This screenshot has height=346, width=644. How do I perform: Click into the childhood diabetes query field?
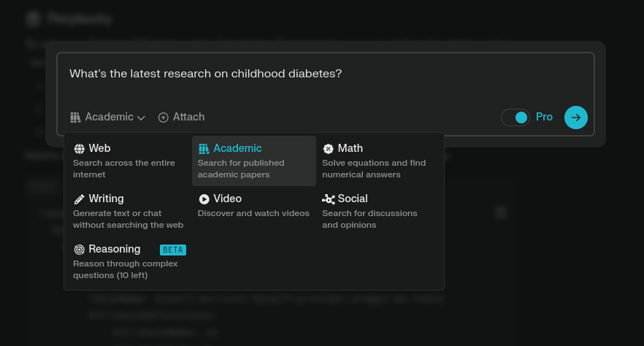(326, 74)
